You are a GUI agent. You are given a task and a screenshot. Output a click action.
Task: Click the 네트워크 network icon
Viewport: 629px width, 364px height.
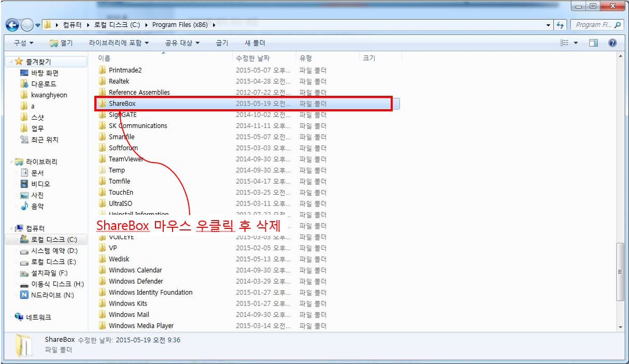pyautogui.click(x=38, y=317)
